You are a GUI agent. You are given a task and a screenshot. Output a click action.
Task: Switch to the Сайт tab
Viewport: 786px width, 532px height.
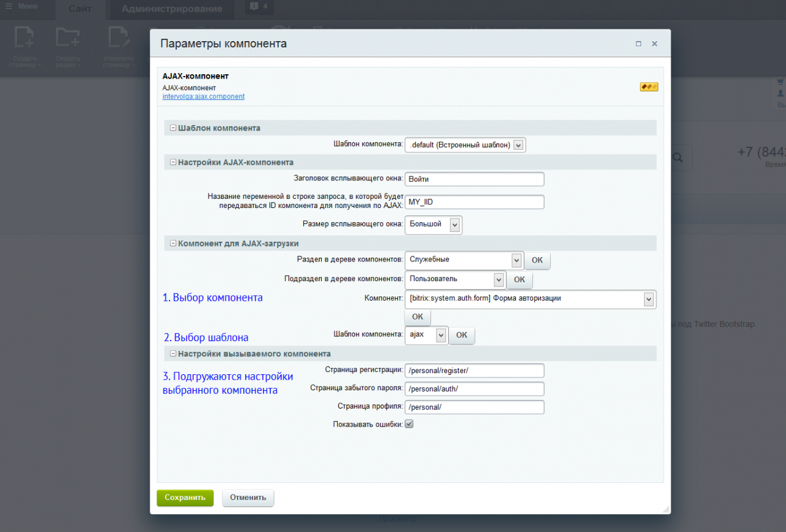click(x=80, y=9)
